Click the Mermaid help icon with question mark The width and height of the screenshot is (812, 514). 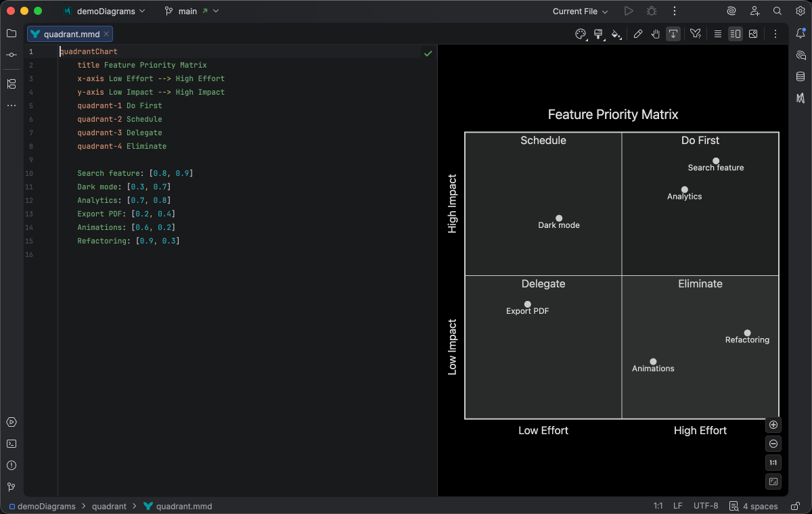pyautogui.click(x=696, y=34)
